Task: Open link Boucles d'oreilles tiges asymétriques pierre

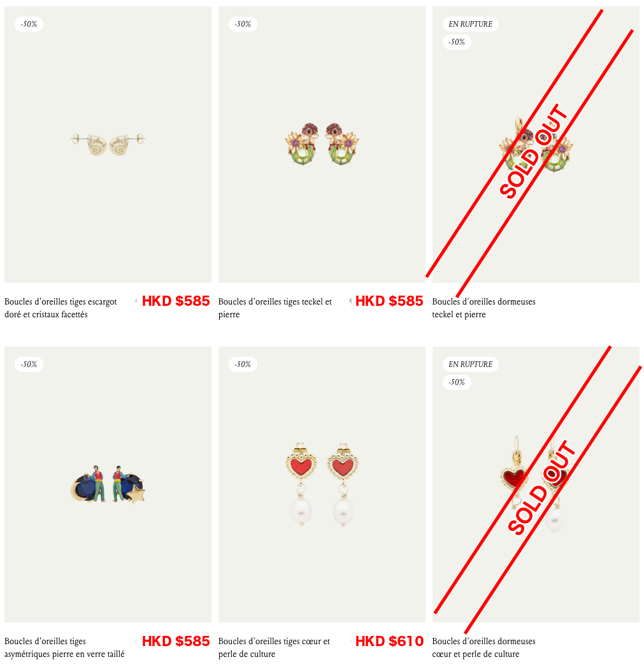Action: click(64, 648)
